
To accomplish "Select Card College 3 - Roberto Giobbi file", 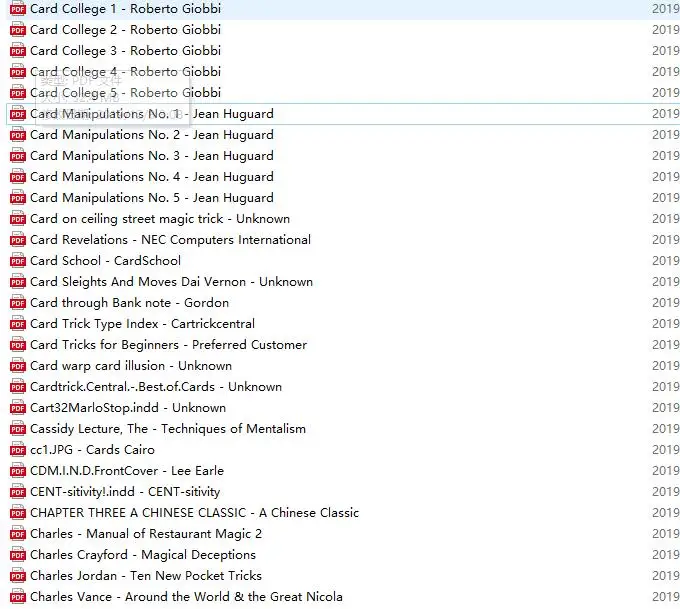I will coord(125,51).
